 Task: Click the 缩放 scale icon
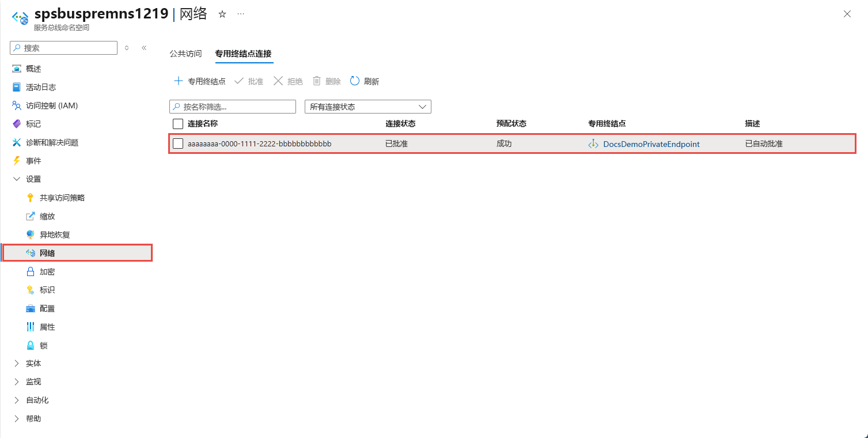pos(31,216)
